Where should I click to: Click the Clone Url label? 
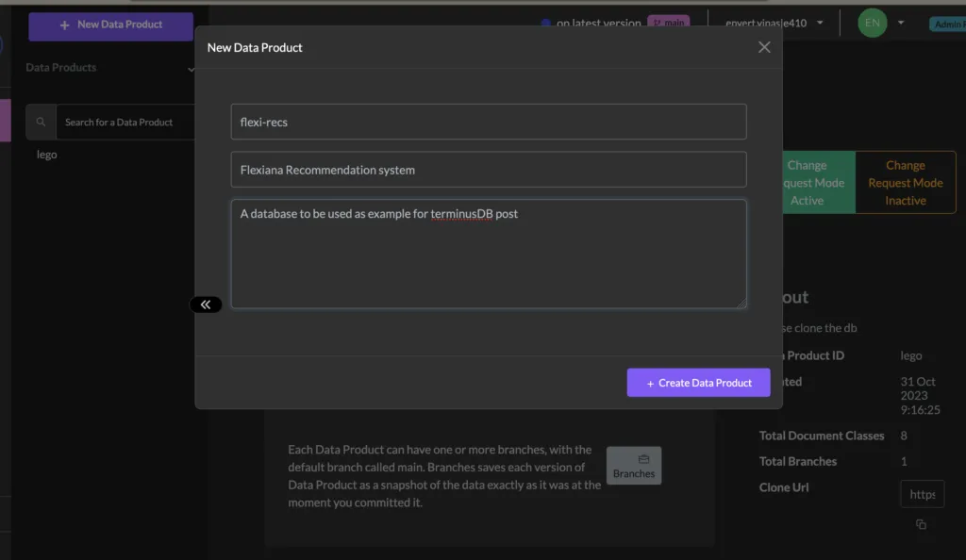click(784, 487)
